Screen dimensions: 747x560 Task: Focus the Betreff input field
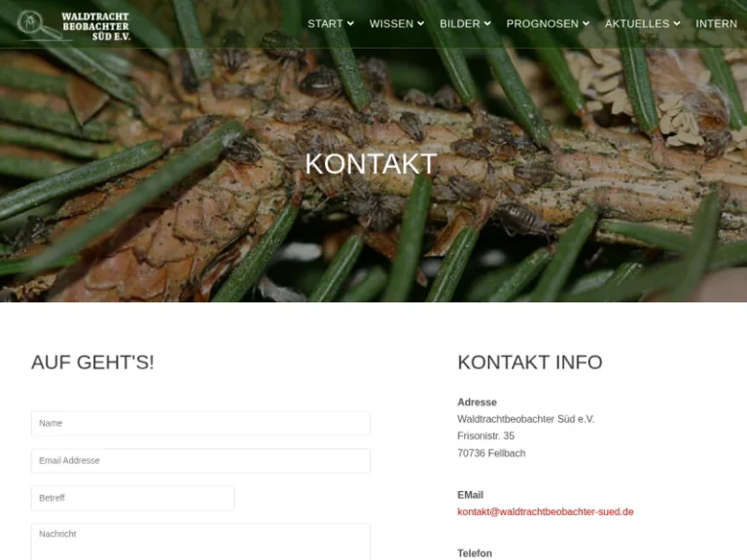coord(133,498)
